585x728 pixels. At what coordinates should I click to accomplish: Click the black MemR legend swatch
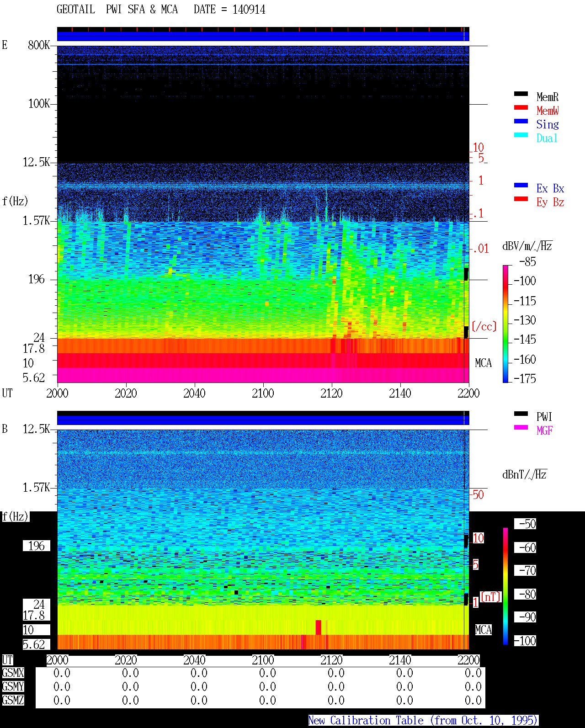coord(521,94)
